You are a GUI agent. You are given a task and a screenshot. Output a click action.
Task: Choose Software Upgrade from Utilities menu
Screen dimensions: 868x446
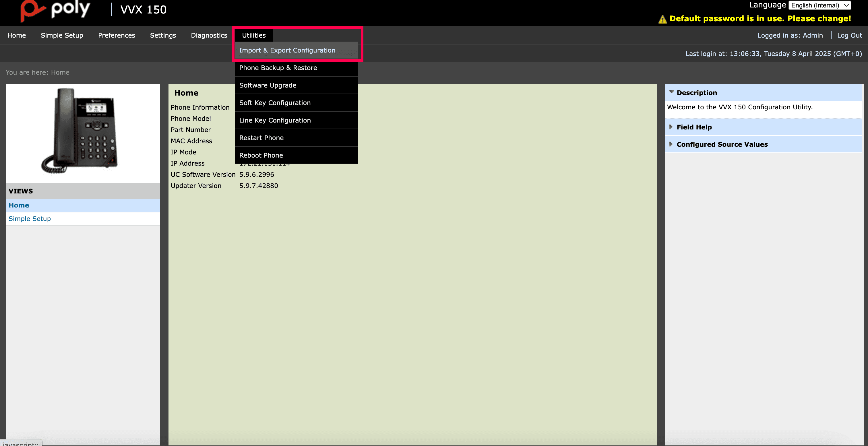point(268,85)
